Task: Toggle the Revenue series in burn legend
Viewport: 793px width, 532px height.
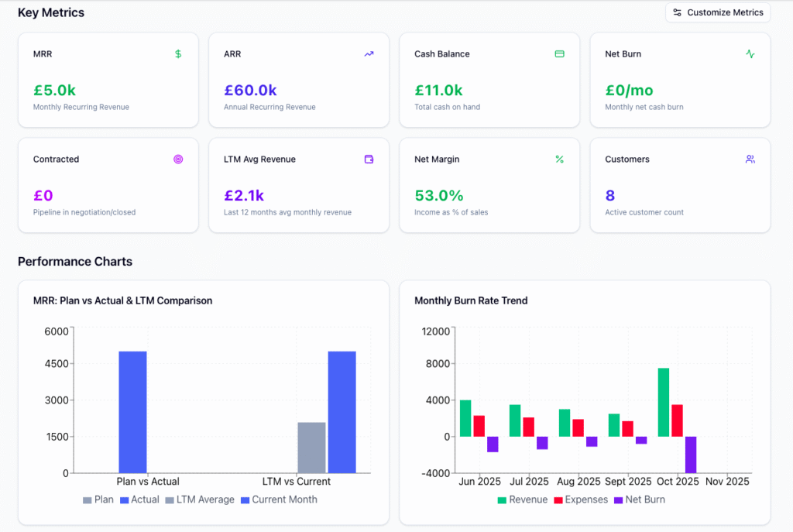Action: [x=522, y=499]
